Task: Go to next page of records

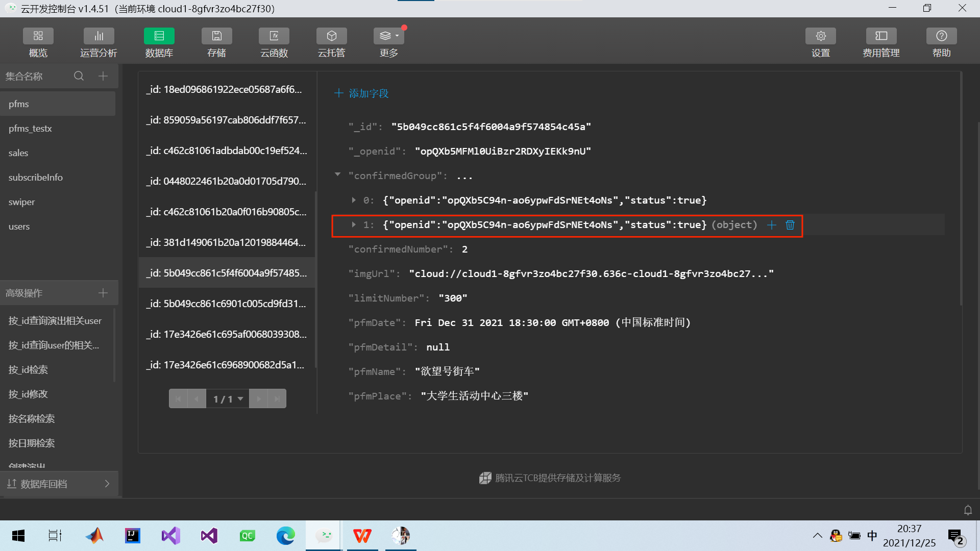Action: click(x=258, y=398)
